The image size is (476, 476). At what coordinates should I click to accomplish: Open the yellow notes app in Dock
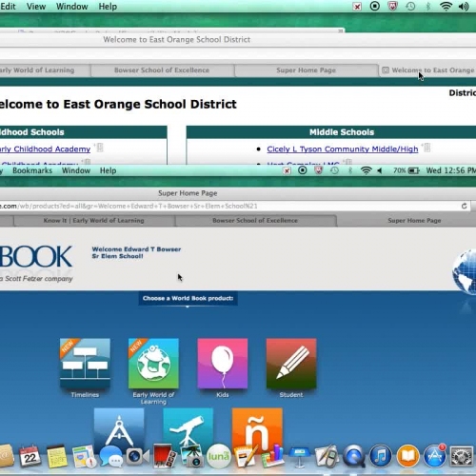(57, 456)
